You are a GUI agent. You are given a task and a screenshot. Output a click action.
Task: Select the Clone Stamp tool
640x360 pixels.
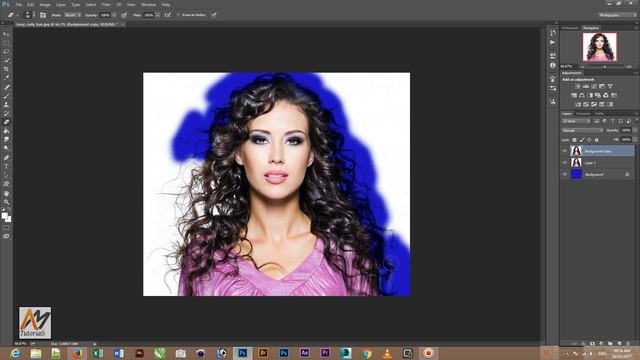[6, 104]
